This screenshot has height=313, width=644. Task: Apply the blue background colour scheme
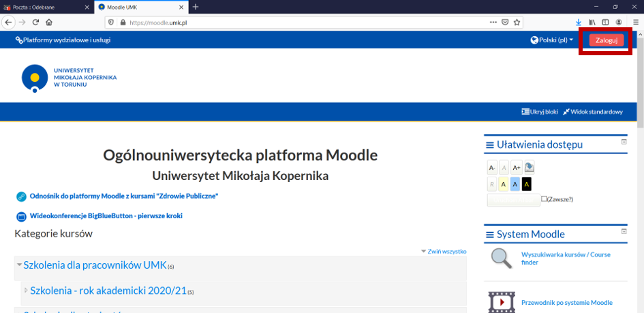click(x=515, y=184)
